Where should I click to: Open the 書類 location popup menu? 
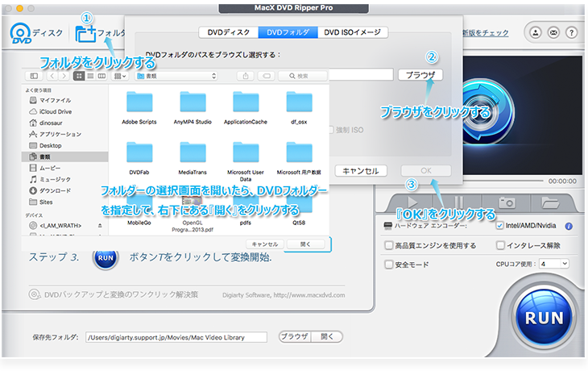click(x=176, y=76)
